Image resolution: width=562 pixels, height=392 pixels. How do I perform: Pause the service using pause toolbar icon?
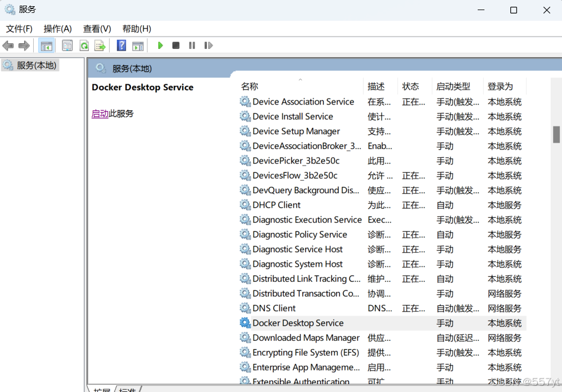point(192,45)
